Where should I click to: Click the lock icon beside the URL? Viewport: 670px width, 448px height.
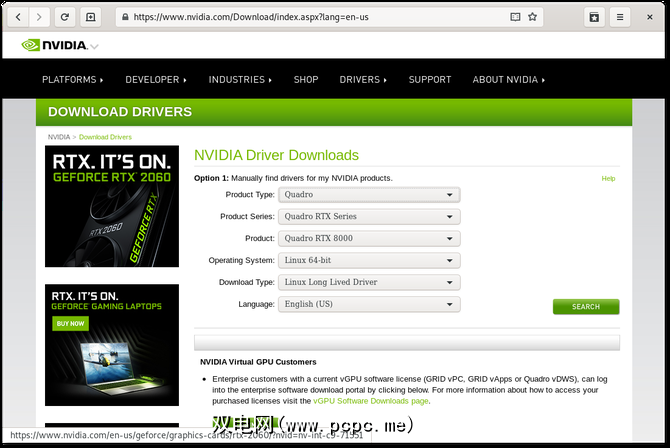[125, 17]
